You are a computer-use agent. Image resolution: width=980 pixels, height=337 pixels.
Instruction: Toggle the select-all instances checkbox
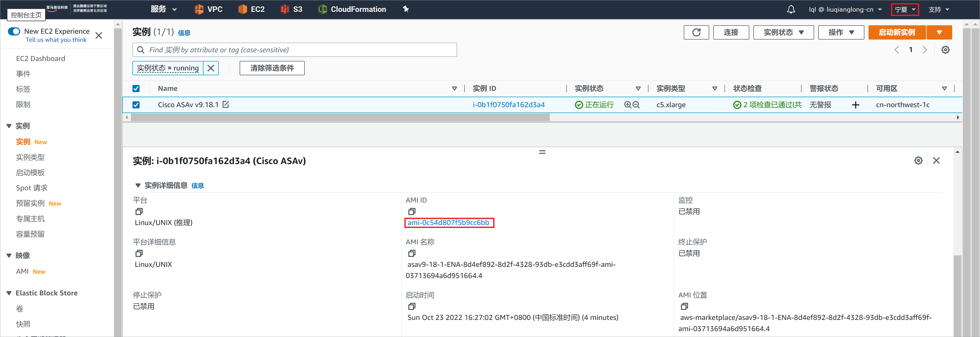pyautogui.click(x=136, y=88)
